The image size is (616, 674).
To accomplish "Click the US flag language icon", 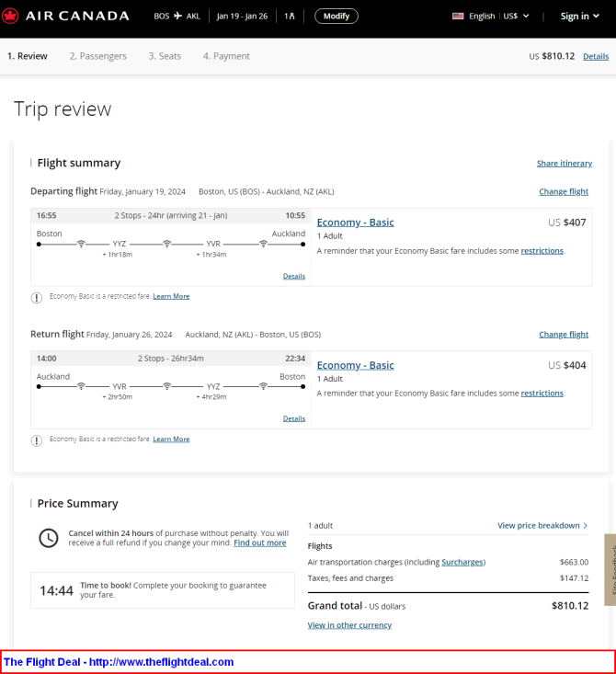I will point(458,17).
